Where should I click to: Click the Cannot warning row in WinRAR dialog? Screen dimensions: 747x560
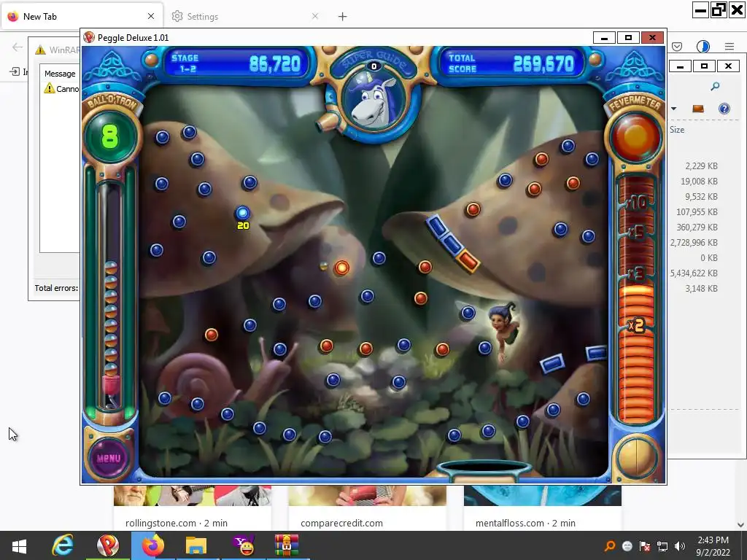[61, 88]
